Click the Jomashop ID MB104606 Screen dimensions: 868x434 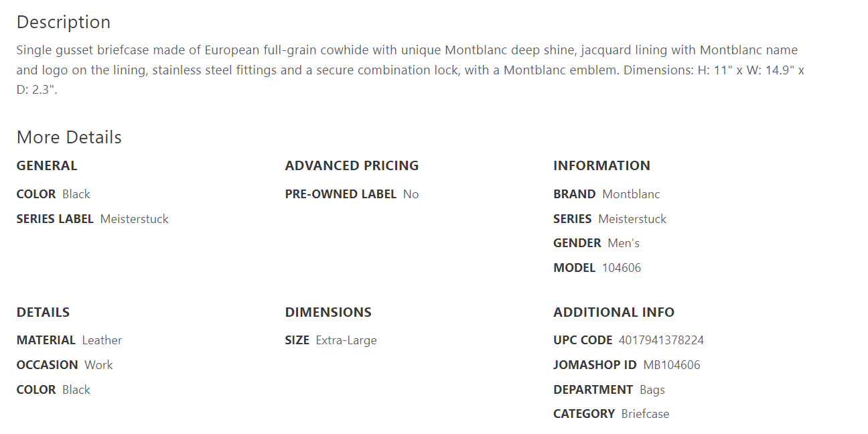coord(671,365)
